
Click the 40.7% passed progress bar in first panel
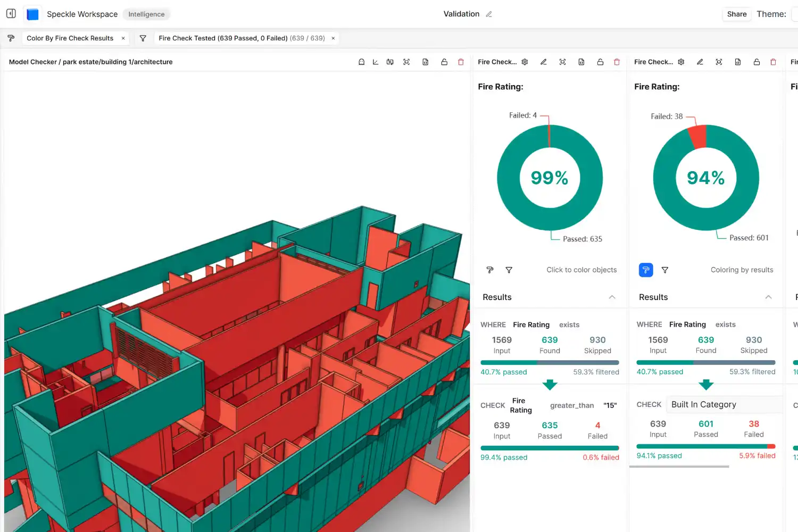click(550, 362)
